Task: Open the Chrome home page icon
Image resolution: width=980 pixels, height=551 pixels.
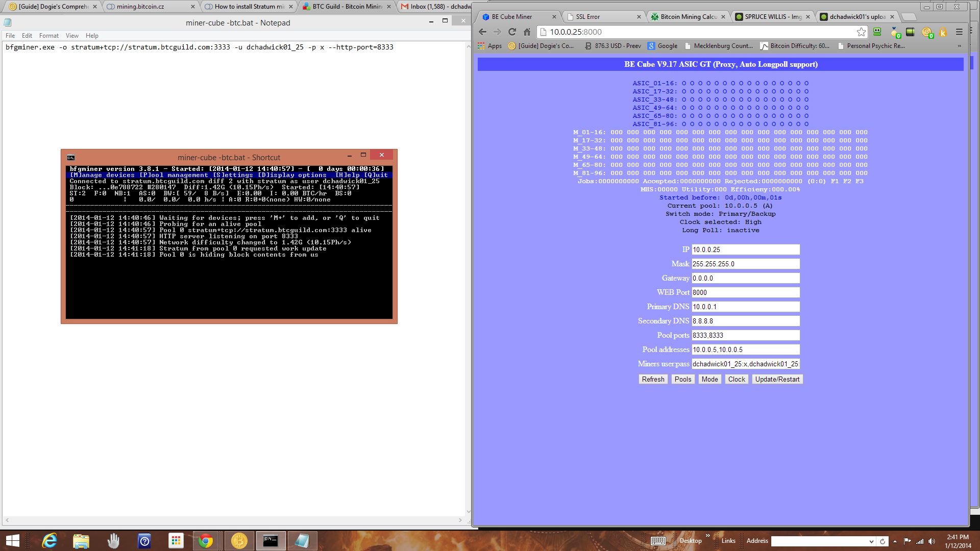Action: tap(527, 32)
